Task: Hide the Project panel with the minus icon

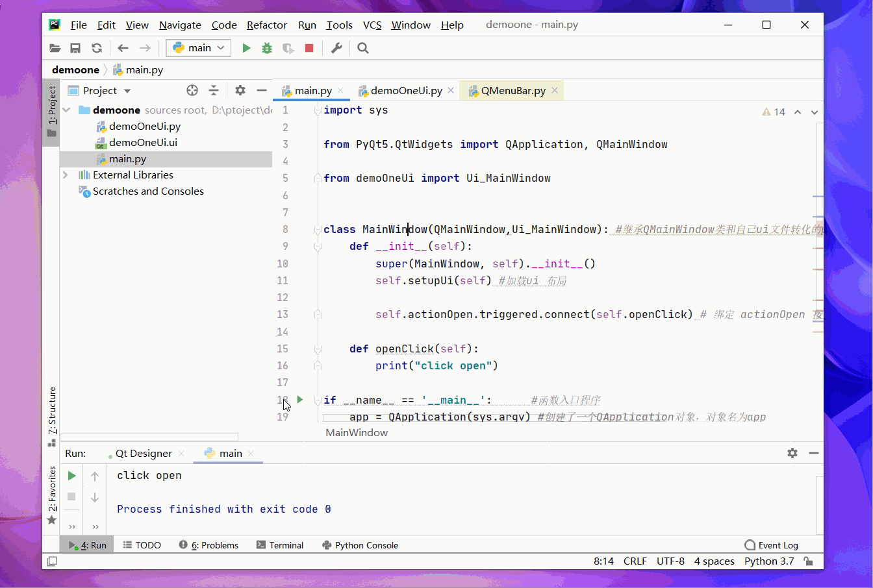Action: point(262,90)
